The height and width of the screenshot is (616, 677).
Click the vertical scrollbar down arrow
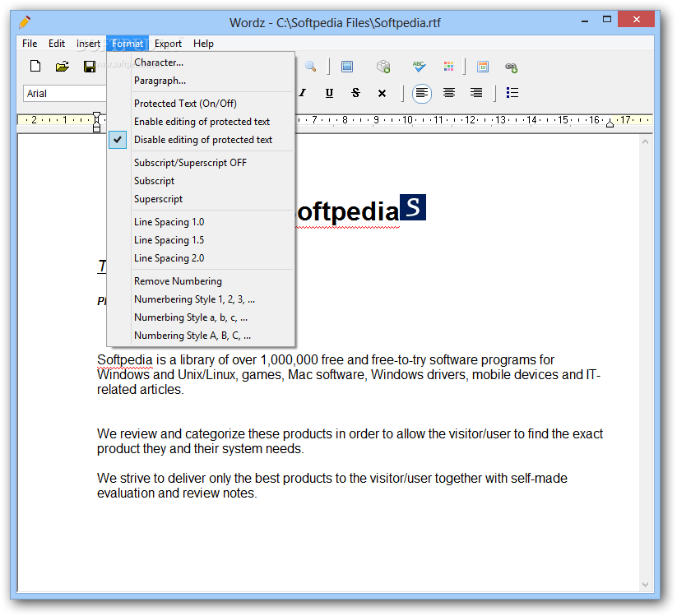click(x=645, y=585)
